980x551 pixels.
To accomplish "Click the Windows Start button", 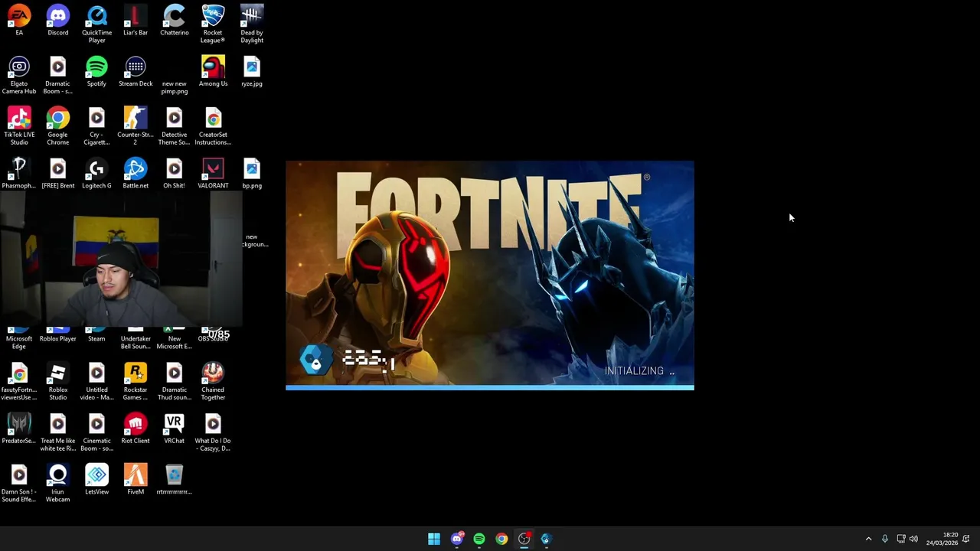I will coord(434,539).
